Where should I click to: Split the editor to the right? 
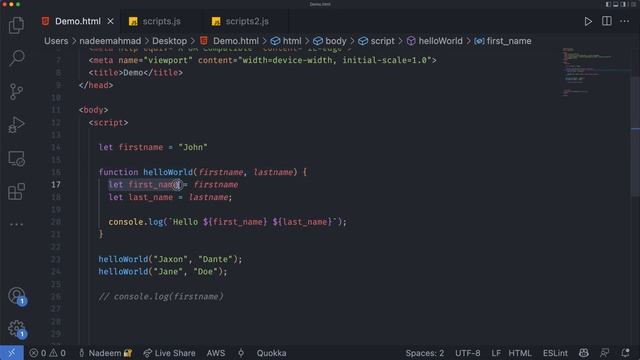[x=607, y=21]
